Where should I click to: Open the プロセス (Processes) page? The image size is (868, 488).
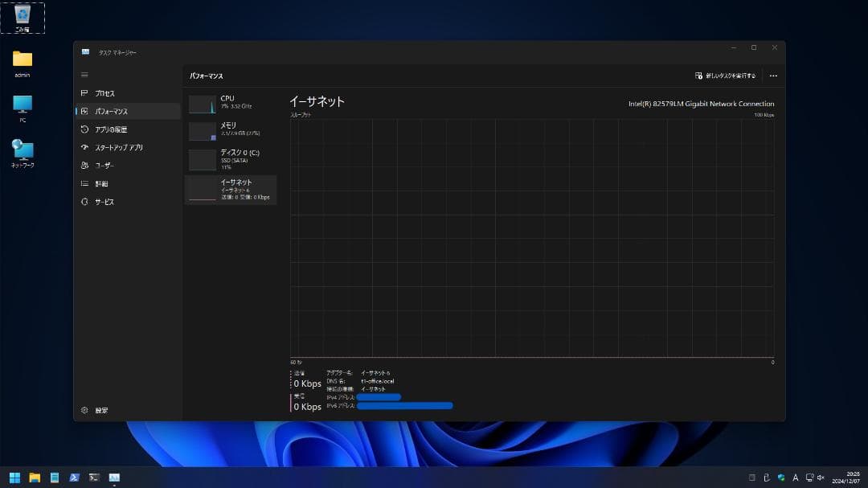[x=104, y=93]
